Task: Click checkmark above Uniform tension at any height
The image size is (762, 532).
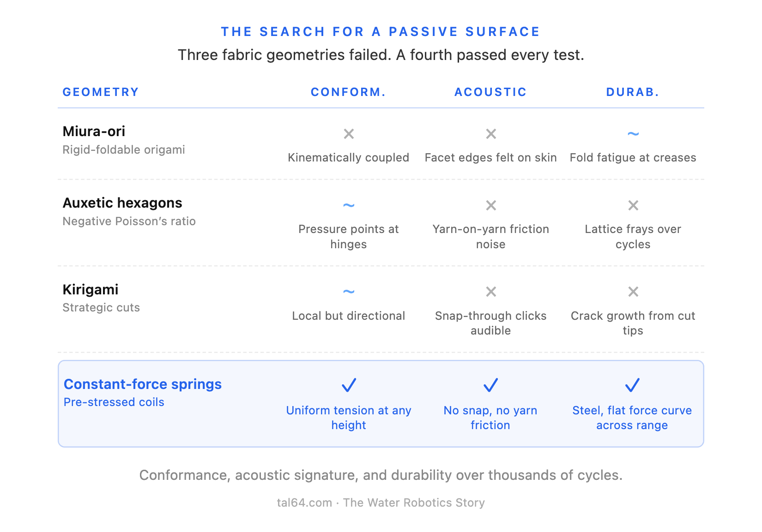Action: point(349,385)
